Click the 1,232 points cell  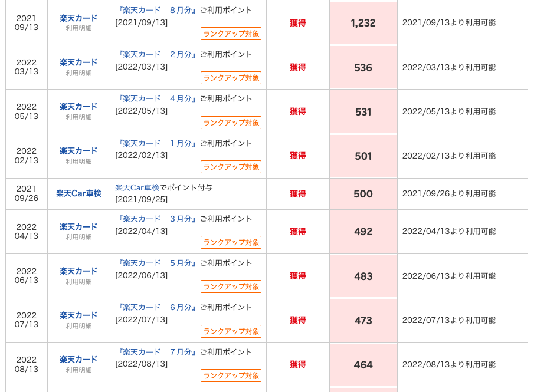[x=363, y=23]
